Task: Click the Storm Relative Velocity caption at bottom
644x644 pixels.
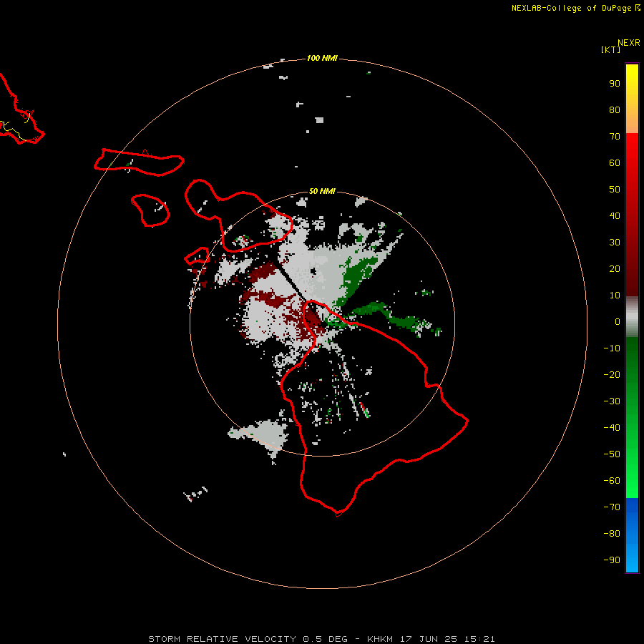Action: (321, 639)
